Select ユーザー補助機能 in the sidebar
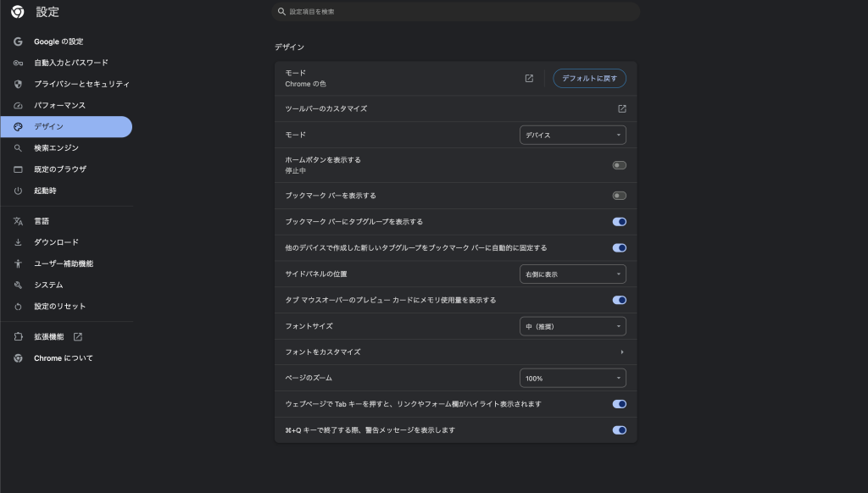 [63, 263]
